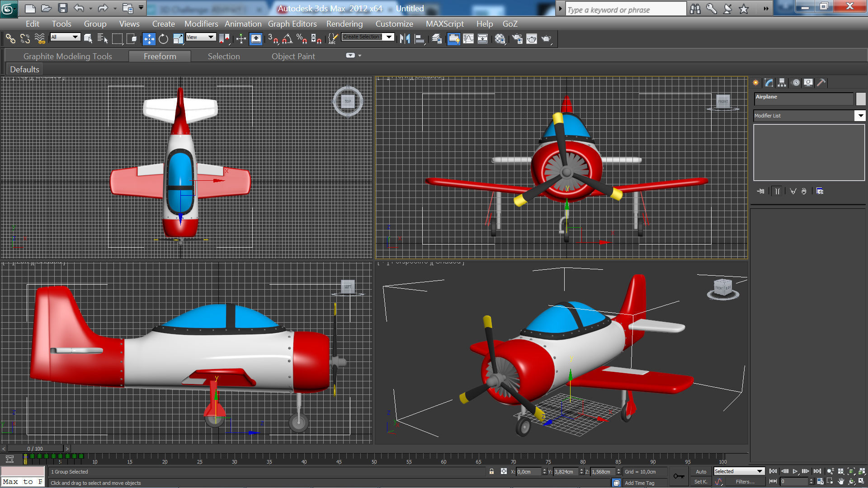Click the help search keyword field
The width and height of the screenshot is (868, 488).
click(x=626, y=9)
